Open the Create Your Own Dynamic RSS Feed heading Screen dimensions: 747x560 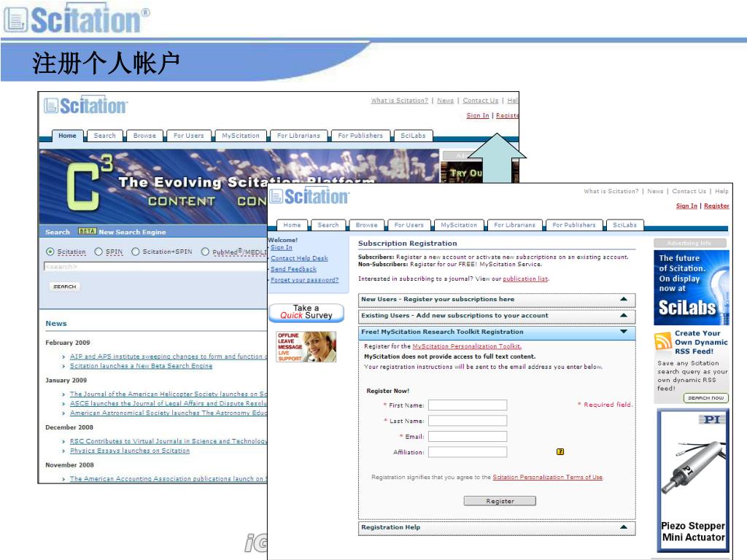[701, 343]
